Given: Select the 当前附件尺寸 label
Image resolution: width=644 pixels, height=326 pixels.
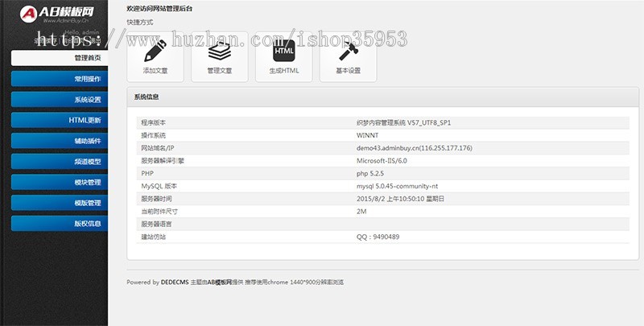Looking at the screenshot, I should [x=159, y=212].
